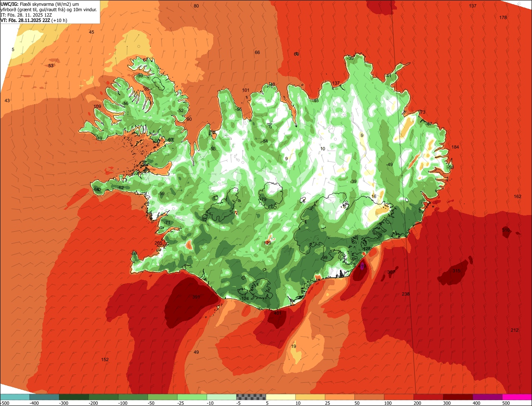Image resolution: width=532 pixels, height=406 pixels.
Task: Click the -500 label on the legend
Action: 5,403
